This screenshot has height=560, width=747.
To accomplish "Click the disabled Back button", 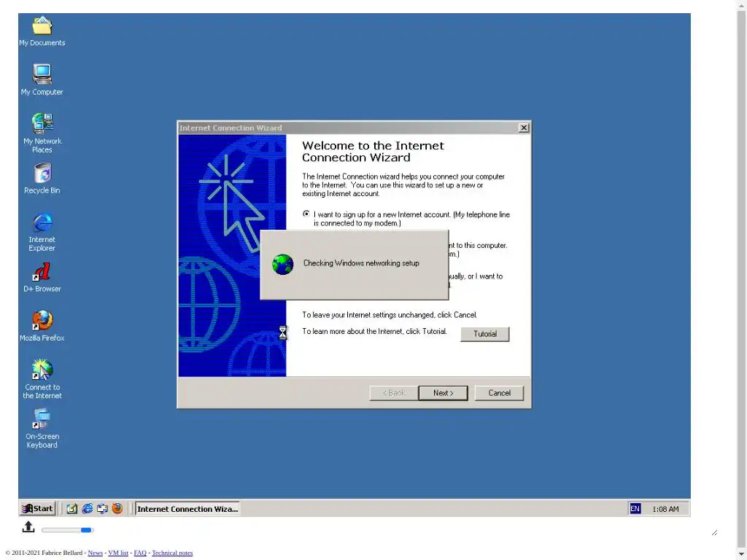I will point(393,393).
